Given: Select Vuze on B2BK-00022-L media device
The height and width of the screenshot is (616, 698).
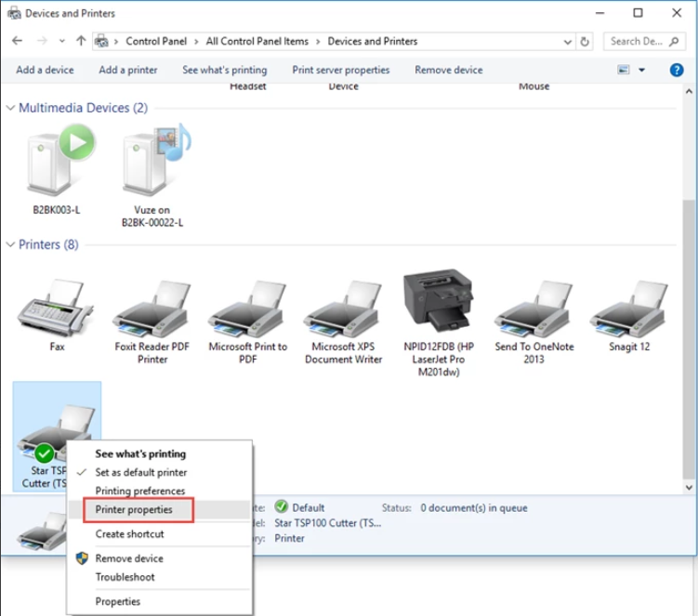Looking at the screenshot, I should [156, 160].
